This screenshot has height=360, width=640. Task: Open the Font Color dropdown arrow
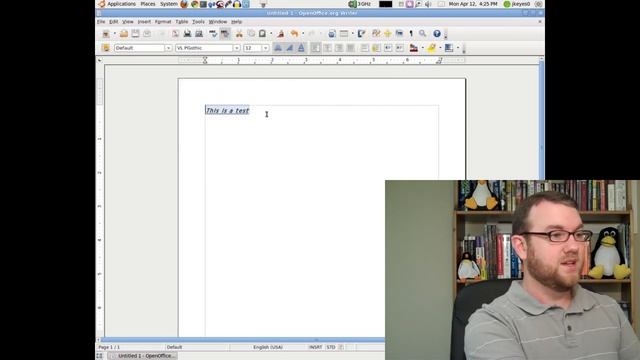pos(422,48)
